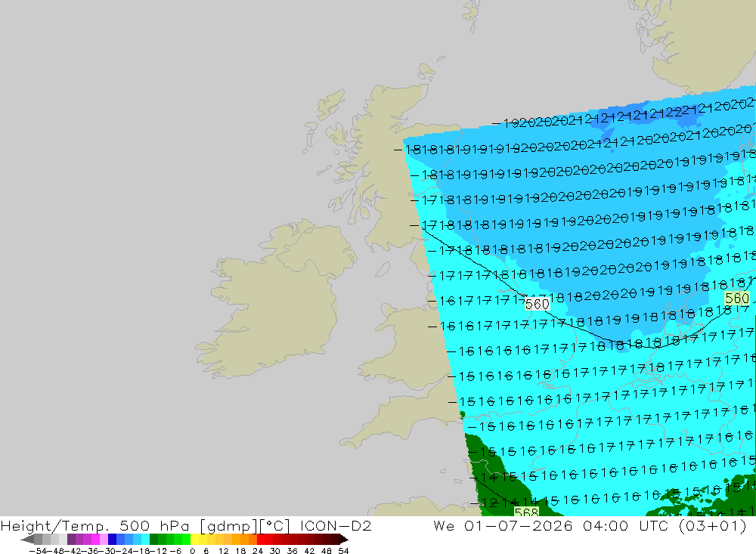Select the light pink legend swatch

104,539
